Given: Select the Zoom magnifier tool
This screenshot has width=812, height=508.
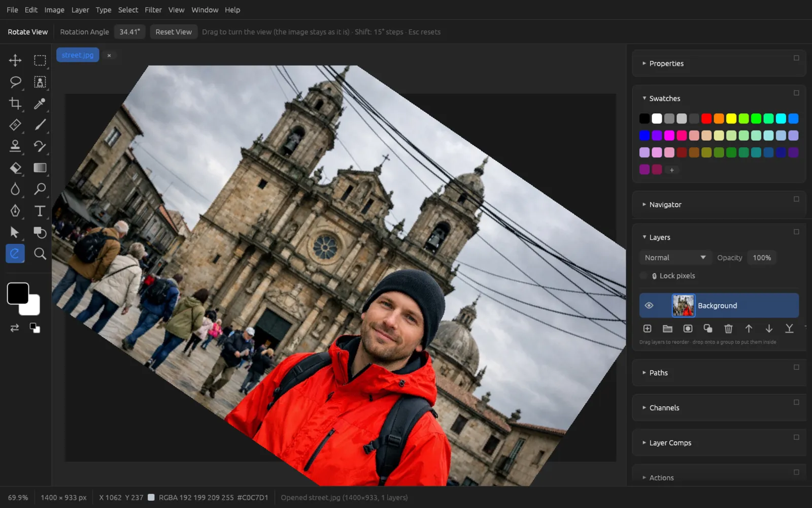Looking at the screenshot, I should tap(40, 253).
